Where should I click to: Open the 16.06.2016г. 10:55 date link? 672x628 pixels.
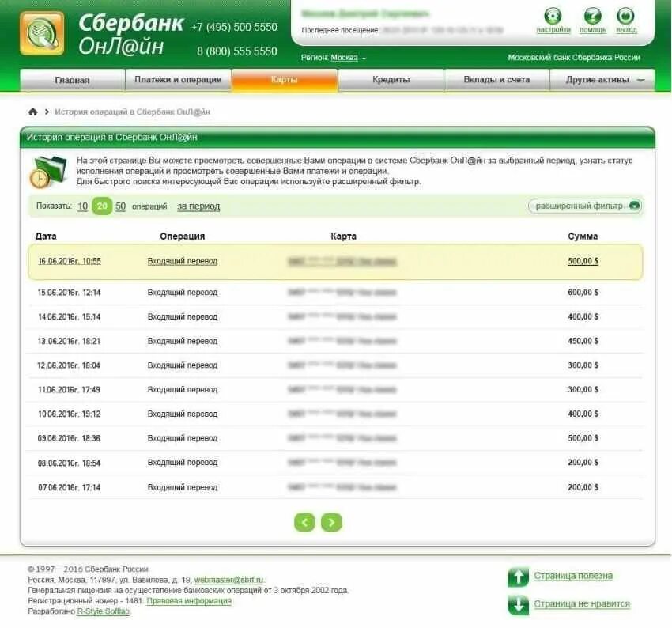(70, 261)
